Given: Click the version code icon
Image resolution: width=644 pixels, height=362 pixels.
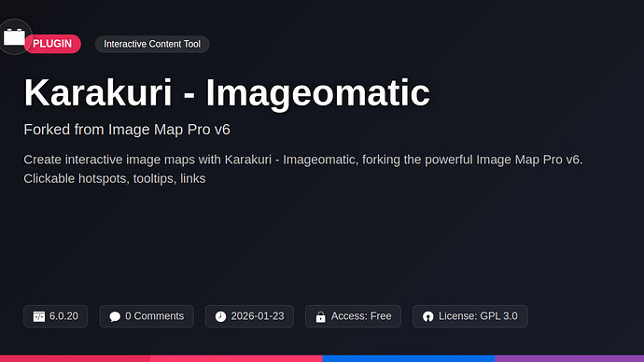Looking at the screenshot, I should tap(39, 316).
